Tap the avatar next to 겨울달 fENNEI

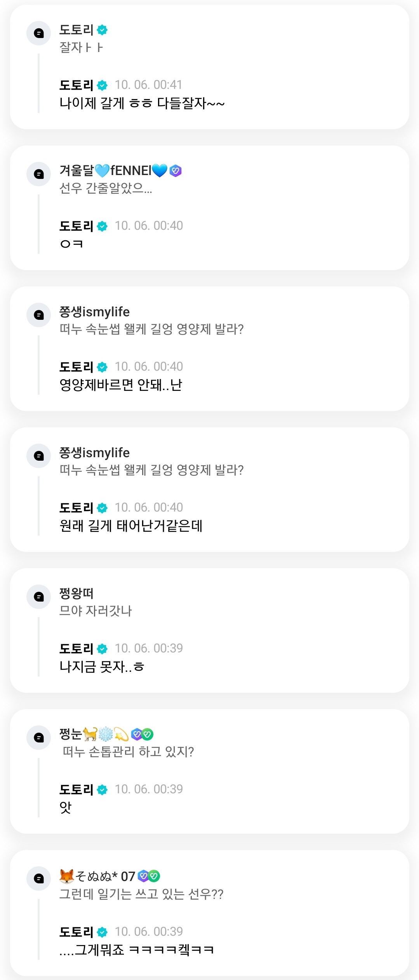[38, 174]
